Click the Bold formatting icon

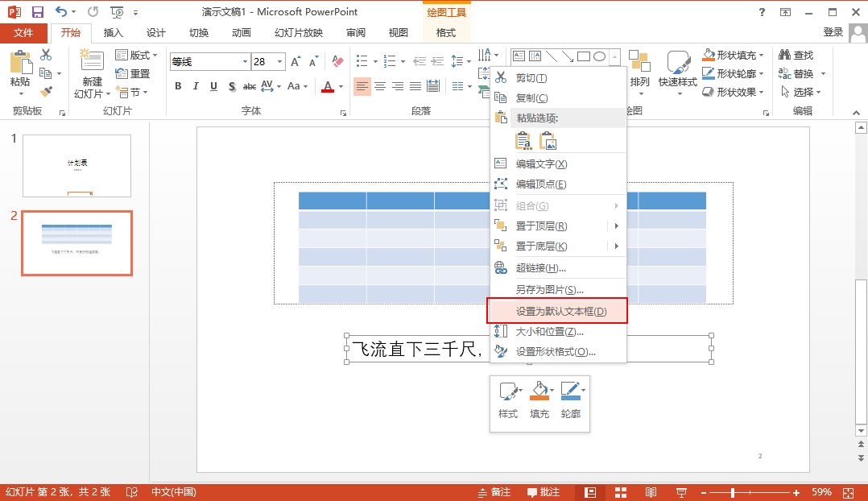(x=178, y=86)
